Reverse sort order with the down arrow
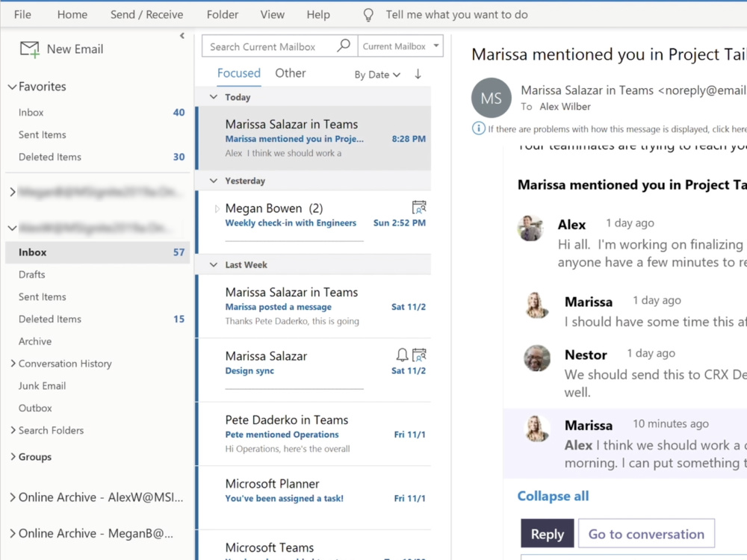 click(x=418, y=74)
